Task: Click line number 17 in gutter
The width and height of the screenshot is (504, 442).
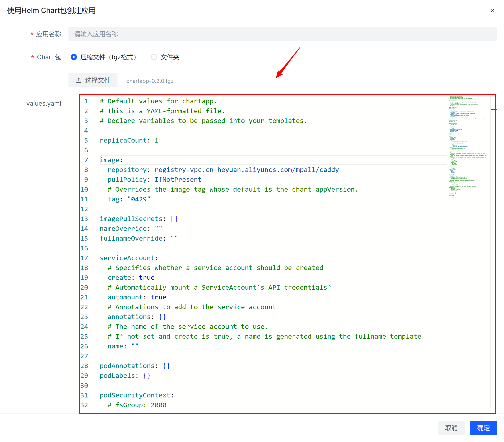Action: (84, 258)
